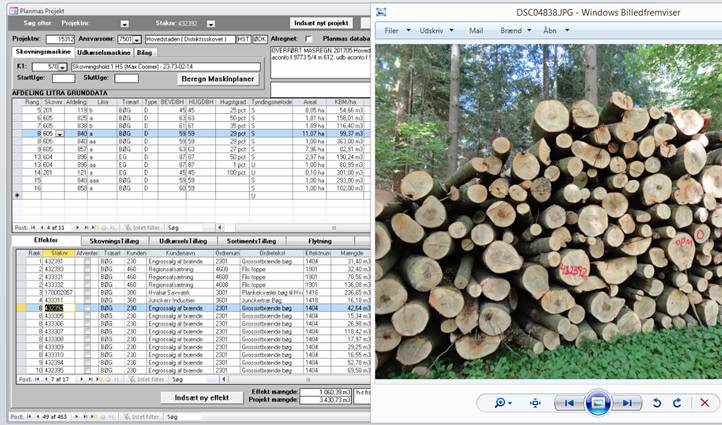This screenshot has width=722, height=425.
Task: Click Beregn Maskinplaner button
Action: click(217, 79)
